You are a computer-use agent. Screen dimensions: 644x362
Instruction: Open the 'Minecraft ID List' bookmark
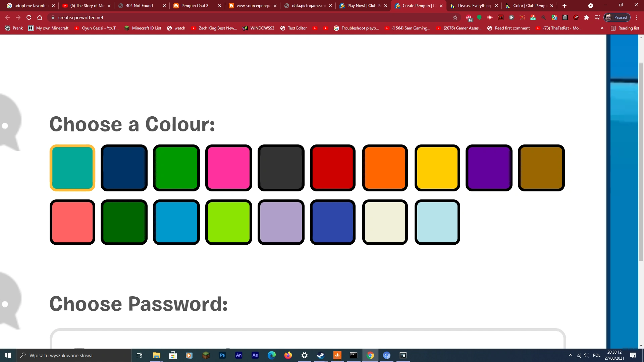147,28
